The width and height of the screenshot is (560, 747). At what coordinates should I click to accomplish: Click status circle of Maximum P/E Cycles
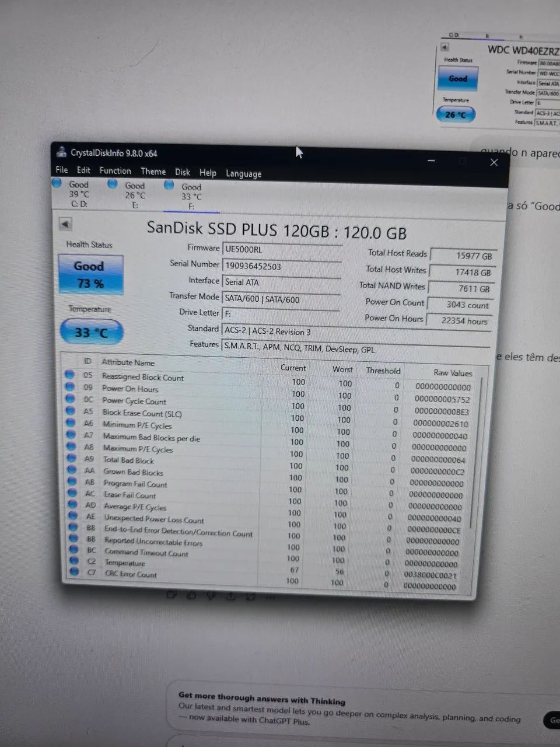pos(72,446)
